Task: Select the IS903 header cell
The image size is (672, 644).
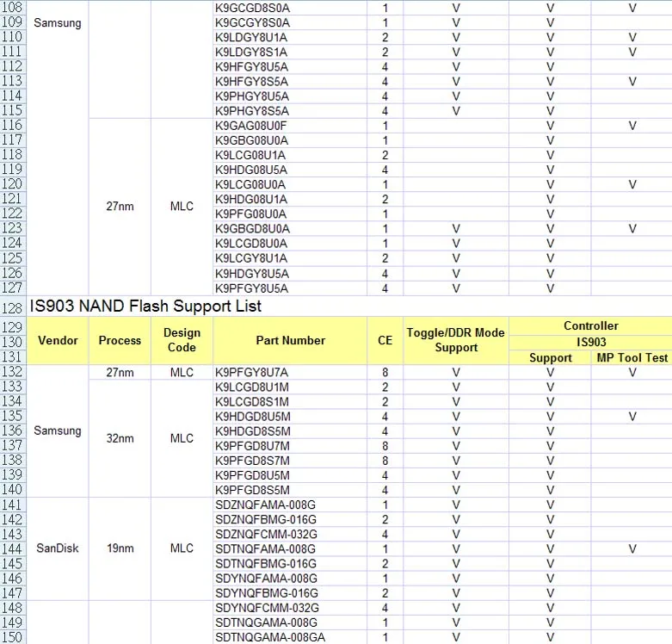Action: [590, 342]
